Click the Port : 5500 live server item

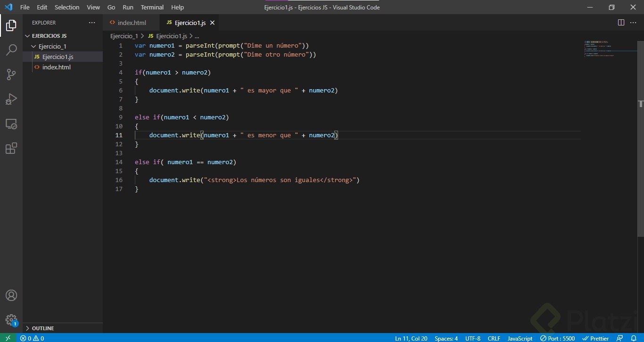(557, 338)
